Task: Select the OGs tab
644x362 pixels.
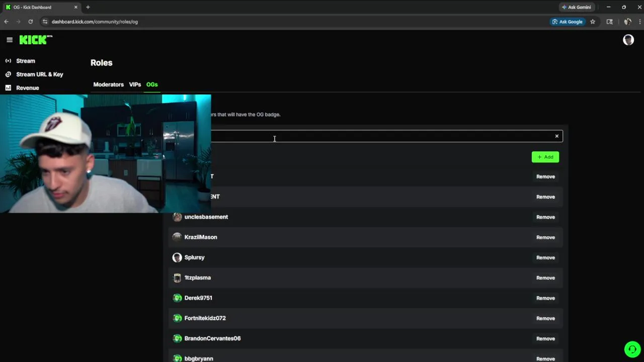Action: [x=152, y=84]
